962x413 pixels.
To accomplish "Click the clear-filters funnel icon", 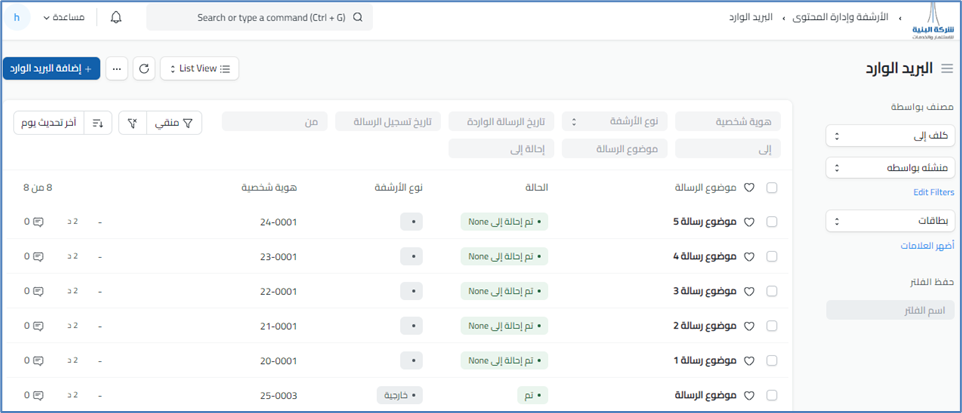I will [x=132, y=123].
